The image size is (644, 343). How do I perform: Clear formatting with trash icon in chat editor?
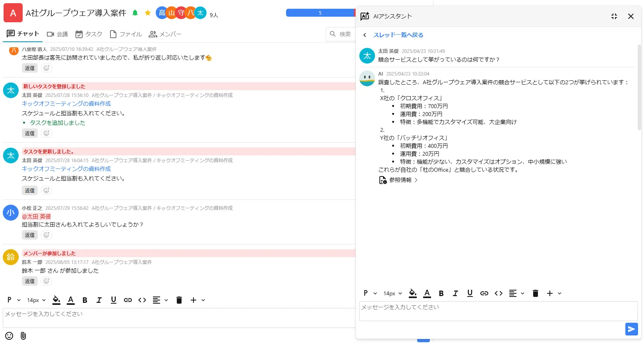179,300
